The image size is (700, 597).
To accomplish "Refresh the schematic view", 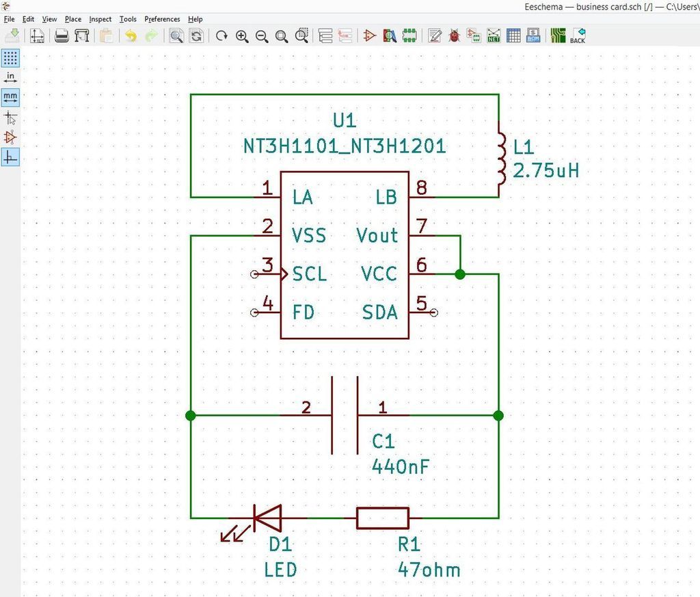I will tap(221, 36).
